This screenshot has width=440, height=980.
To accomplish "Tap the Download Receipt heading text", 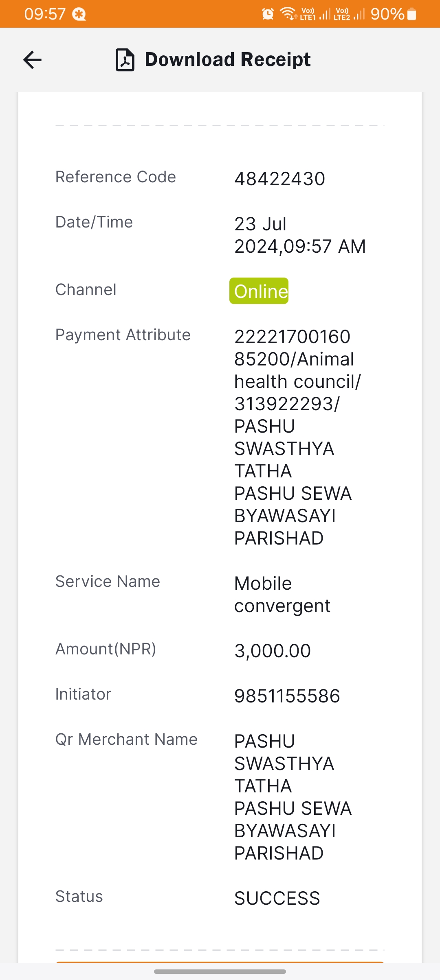I will (x=228, y=59).
